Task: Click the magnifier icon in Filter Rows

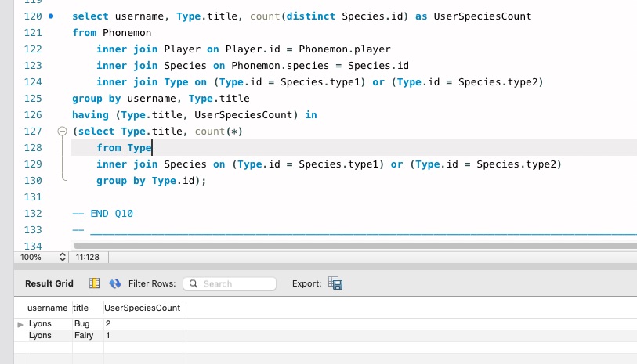Action: [193, 284]
